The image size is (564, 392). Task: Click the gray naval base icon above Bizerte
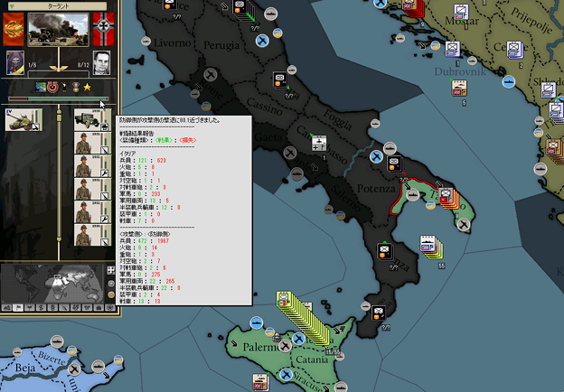[x=57, y=341]
